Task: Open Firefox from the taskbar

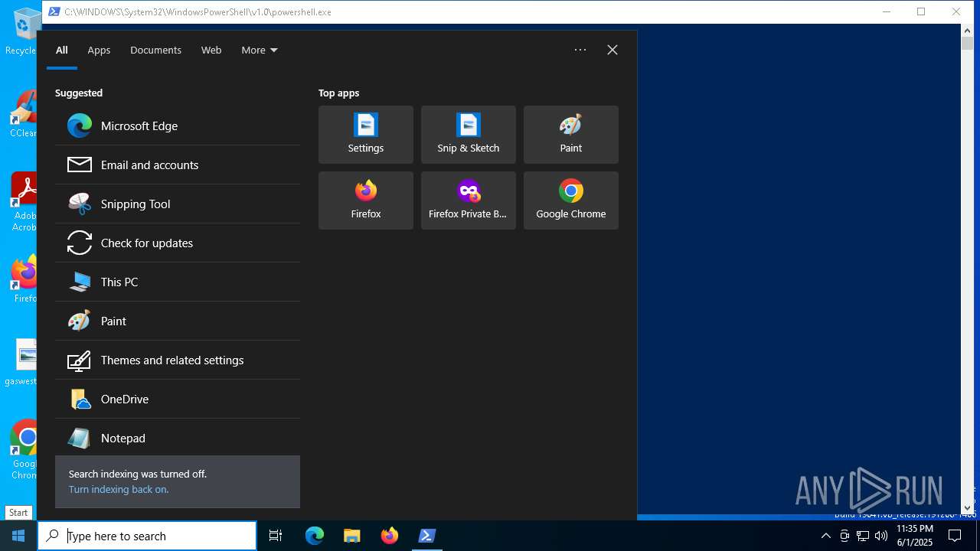Action: pos(390,536)
